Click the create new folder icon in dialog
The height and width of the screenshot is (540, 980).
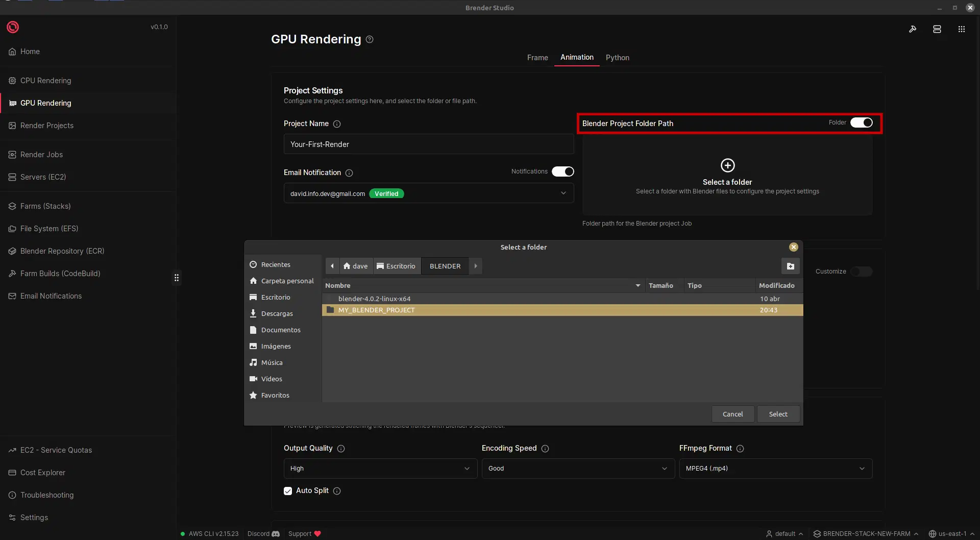click(x=790, y=266)
